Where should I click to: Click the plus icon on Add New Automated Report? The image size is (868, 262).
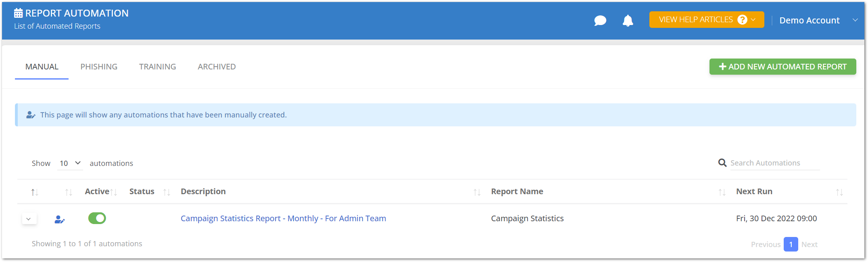pos(722,66)
